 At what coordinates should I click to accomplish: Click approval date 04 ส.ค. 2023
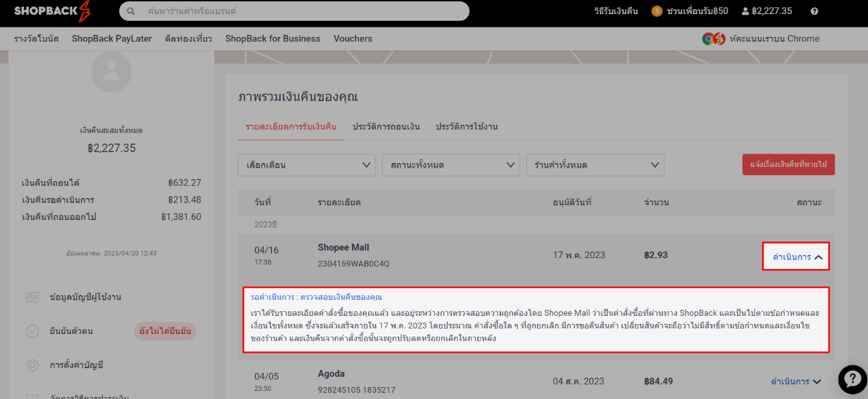pyautogui.click(x=579, y=382)
